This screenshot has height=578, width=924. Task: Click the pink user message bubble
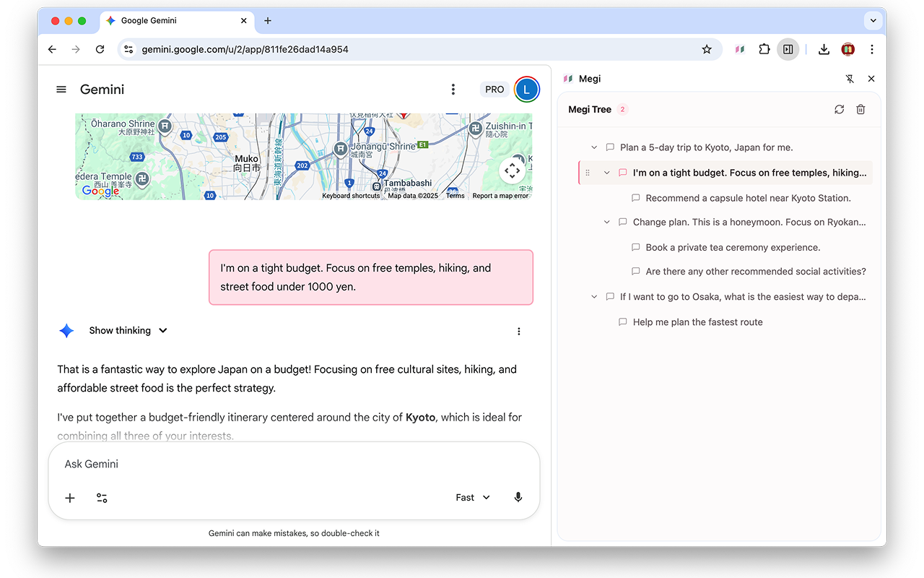371,277
